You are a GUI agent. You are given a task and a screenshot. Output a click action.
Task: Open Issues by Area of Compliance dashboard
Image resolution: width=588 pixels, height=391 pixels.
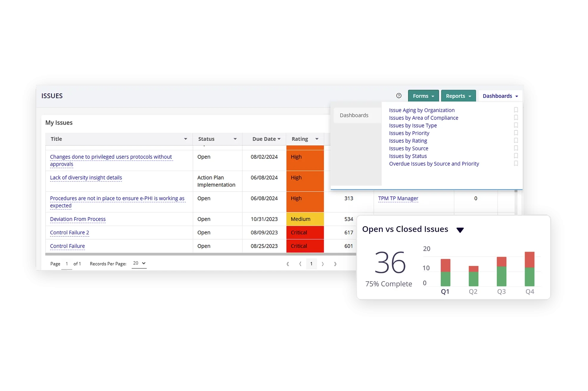(423, 118)
